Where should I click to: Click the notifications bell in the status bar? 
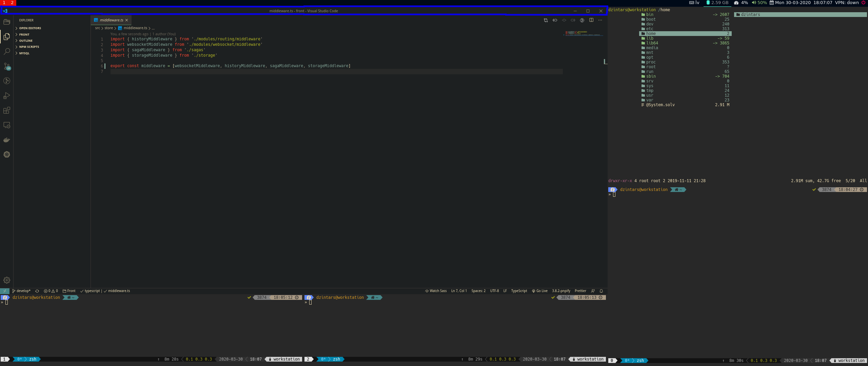pyautogui.click(x=601, y=291)
